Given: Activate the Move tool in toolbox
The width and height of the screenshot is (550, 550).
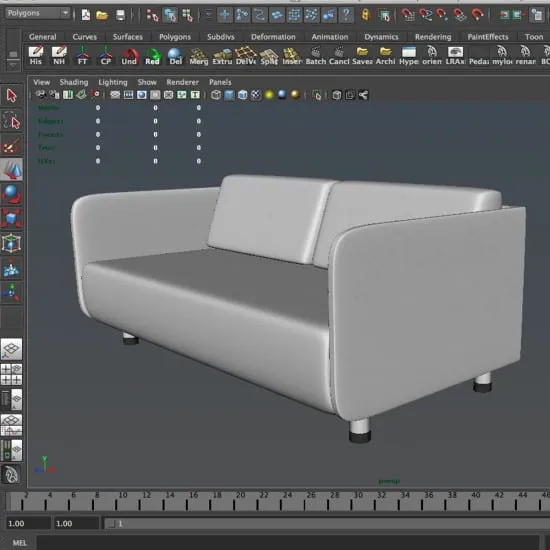Looking at the screenshot, I should pos(12,170).
